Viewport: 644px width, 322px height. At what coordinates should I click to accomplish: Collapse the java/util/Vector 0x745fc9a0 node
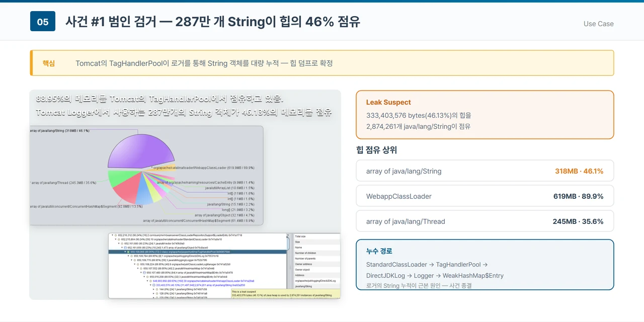coord(119,244)
